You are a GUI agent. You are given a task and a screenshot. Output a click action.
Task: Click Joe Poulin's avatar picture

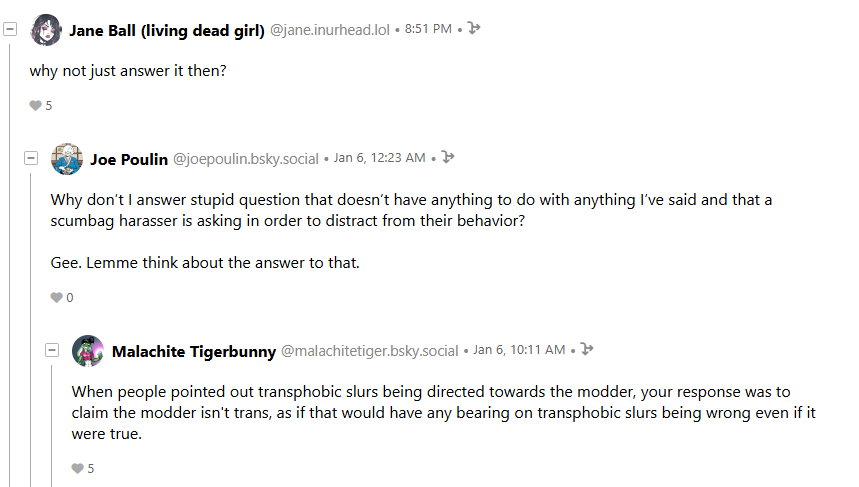coord(67,158)
